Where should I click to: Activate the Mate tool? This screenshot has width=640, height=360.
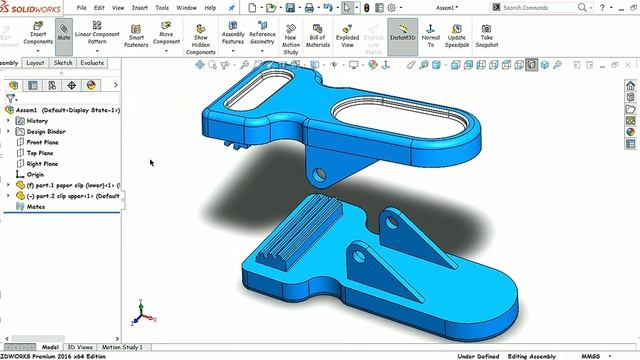pyautogui.click(x=64, y=37)
